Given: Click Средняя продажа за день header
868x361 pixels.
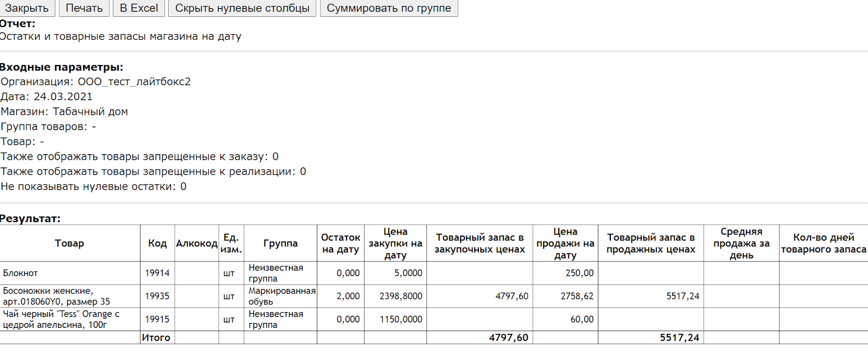Looking at the screenshot, I should click(x=741, y=243).
